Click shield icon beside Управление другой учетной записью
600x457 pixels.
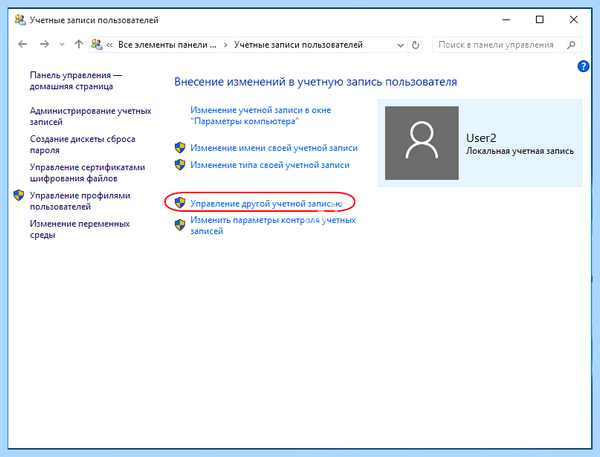(x=180, y=202)
